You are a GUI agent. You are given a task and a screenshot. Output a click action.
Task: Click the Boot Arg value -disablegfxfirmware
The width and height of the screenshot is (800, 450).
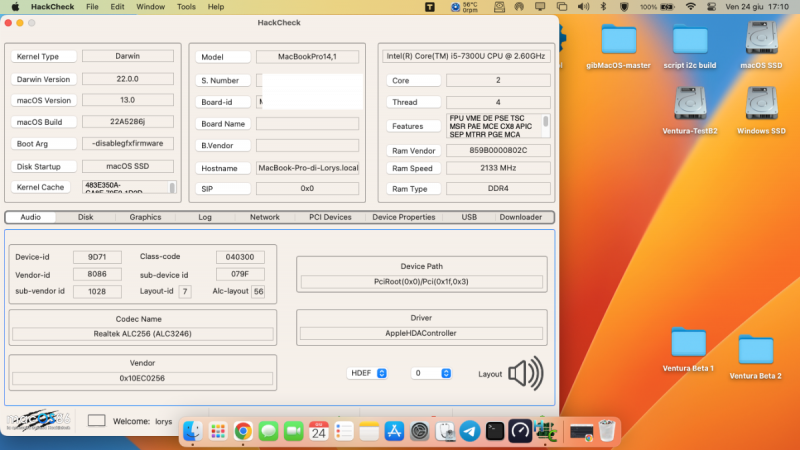(x=128, y=143)
